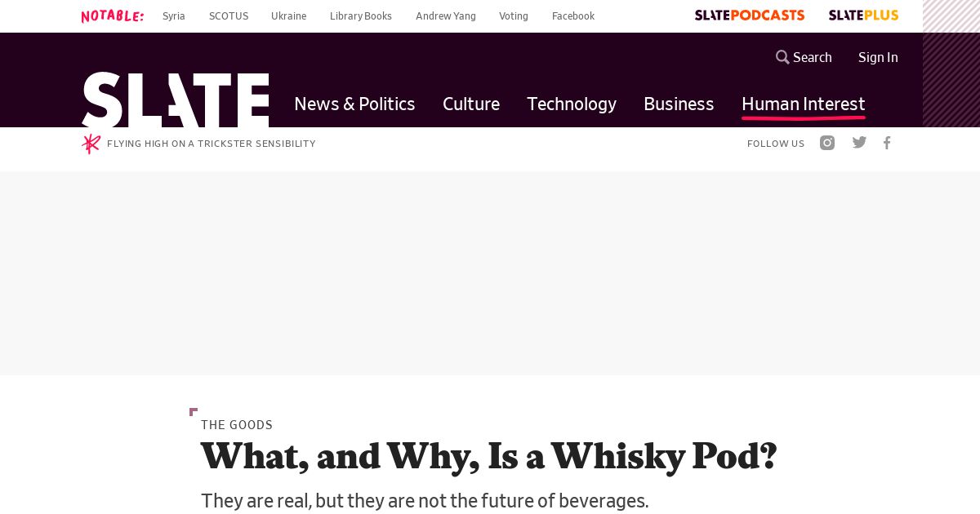980x514 pixels.
Task: Click the pink asterisk tagline icon
Action: pos(91,144)
